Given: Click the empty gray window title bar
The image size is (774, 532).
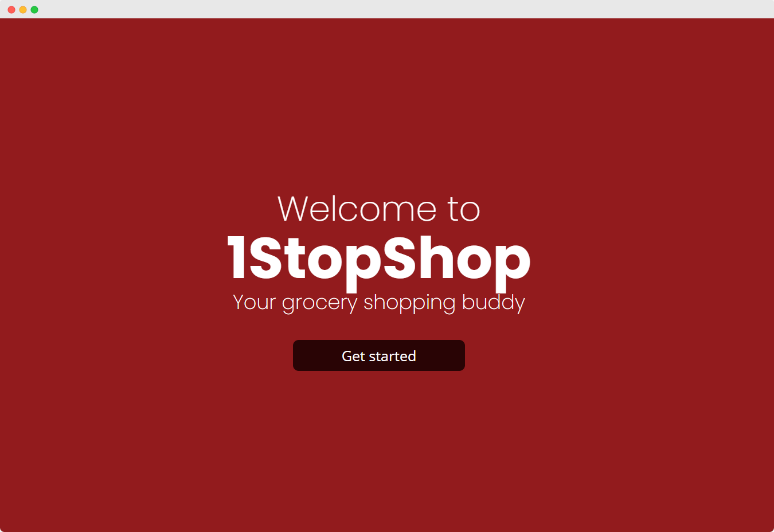Looking at the screenshot, I should point(401,9).
